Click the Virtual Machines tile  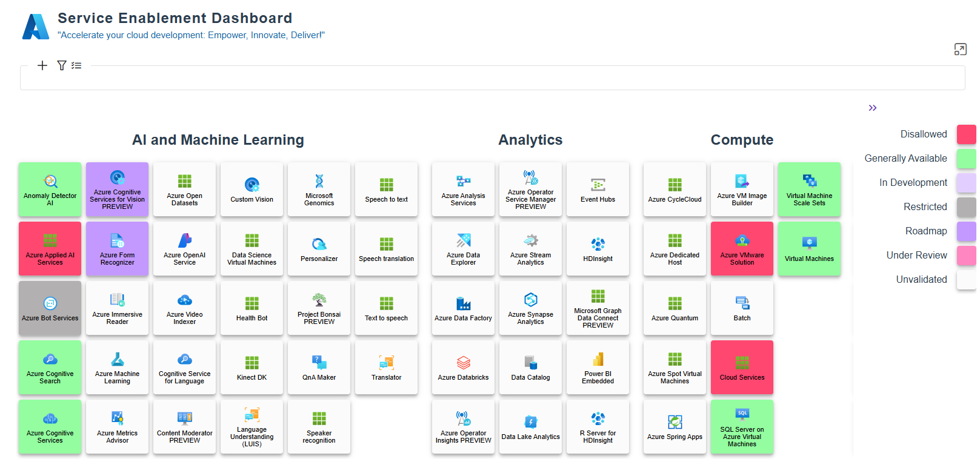tap(809, 249)
